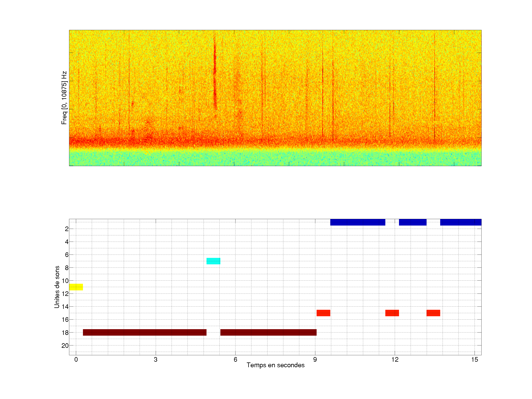This screenshot has height=399, width=532.
Task: Click the x-axis tick label 15
Action: pyautogui.click(x=474, y=359)
